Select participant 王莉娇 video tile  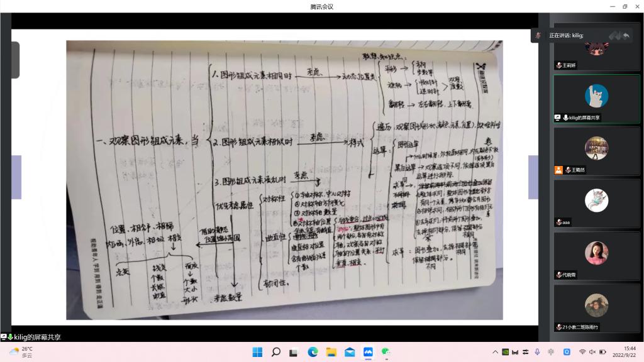click(596, 49)
